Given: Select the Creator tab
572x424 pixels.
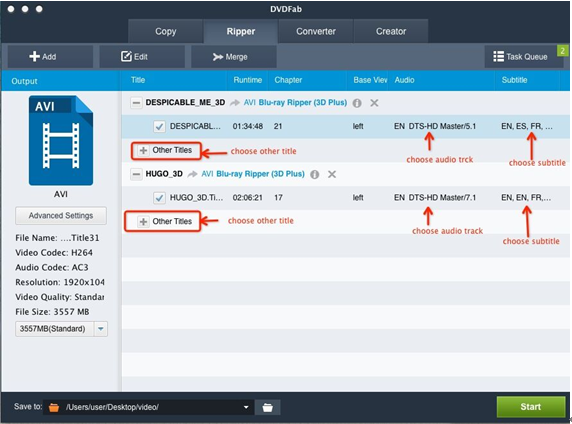Looking at the screenshot, I should [x=391, y=31].
